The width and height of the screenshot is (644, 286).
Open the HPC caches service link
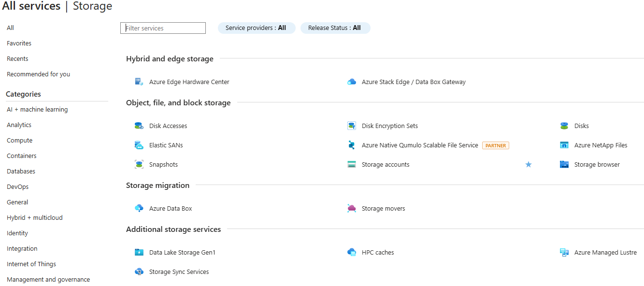(377, 252)
